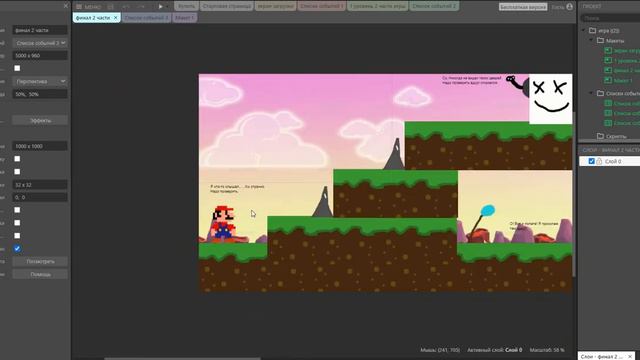Click the Эффекты button
This screenshot has height=360, width=640.
(x=40, y=120)
